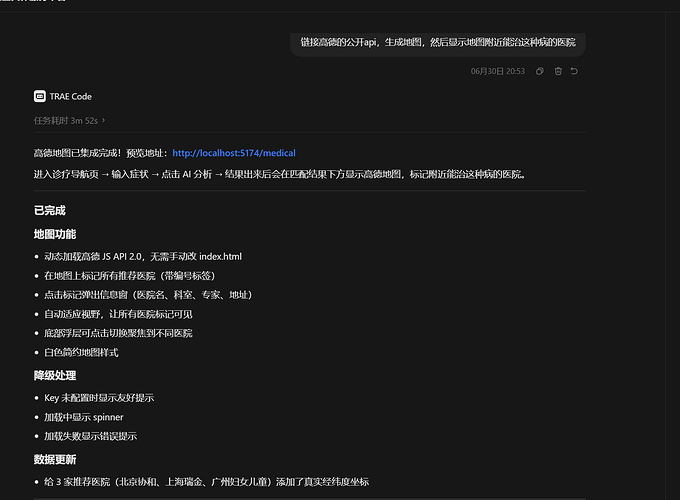Screen dimensions: 680x500
Task: Click the bullet 加载失败显示错误提示
Action: [91, 436]
